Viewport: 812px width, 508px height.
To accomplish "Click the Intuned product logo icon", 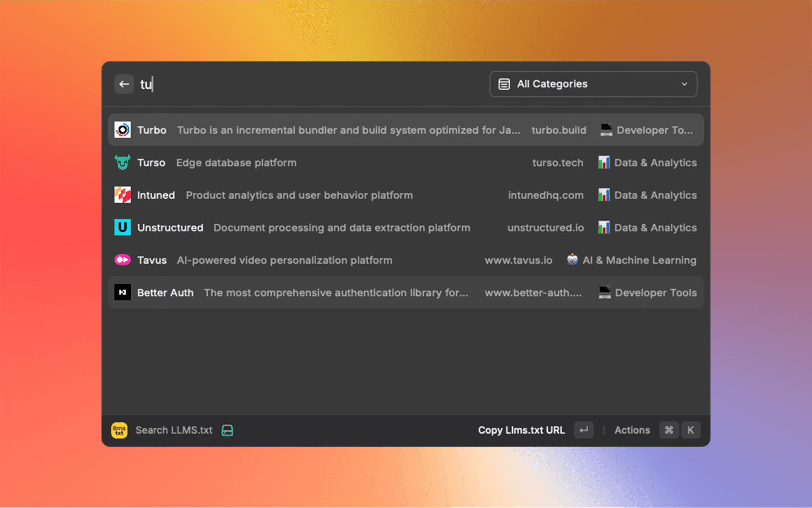I will [x=122, y=195].
